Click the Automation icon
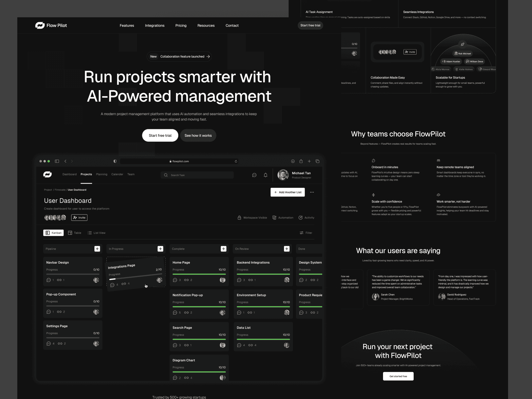This screenshot has height=399, width=532. [x=274, y=217]
